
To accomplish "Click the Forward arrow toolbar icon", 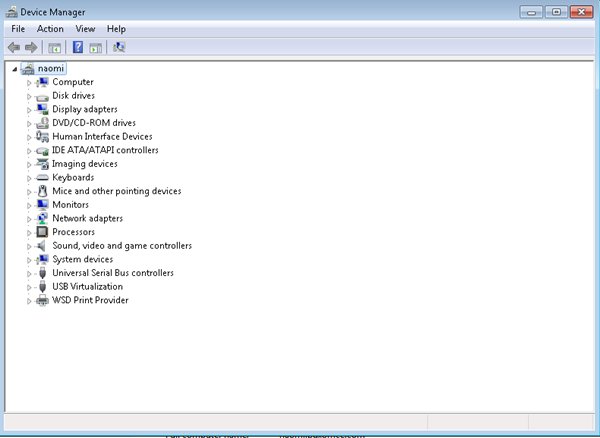I will coord(31,47).
